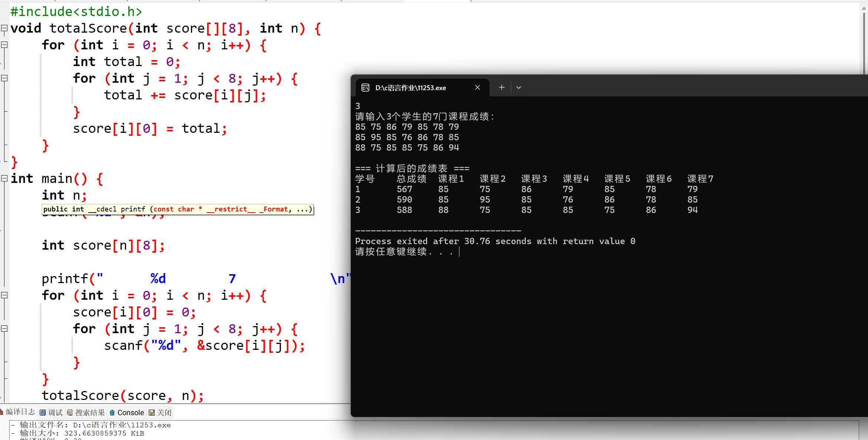This screenshot has width=868, height=440.
Task: Click the 关闭 close panel tab
Action: coord(160,413)
